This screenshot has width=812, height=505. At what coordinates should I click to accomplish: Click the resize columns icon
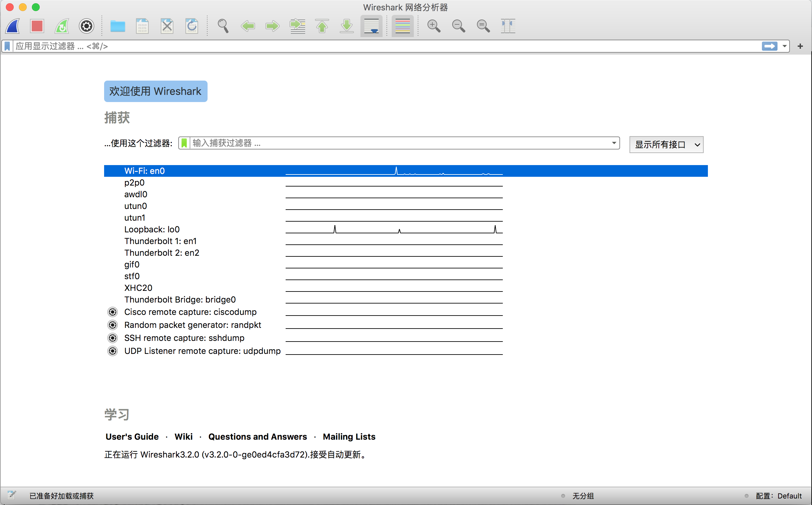pos(508,26)
